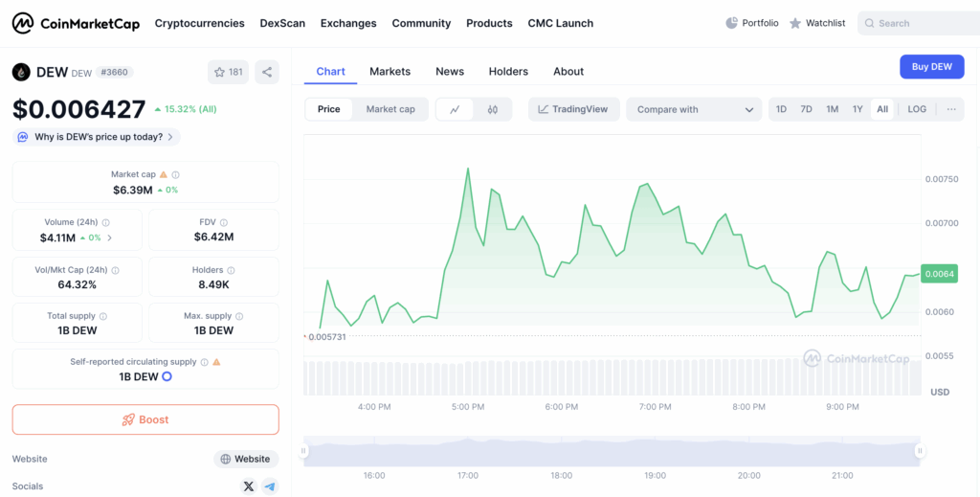The width and height of the screenshot is (980, 497).
Task: Click the Buy DEW button
Action: coord(931,66)
